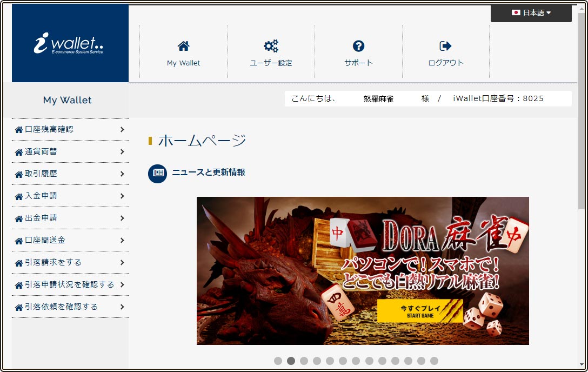
Task: Open the My Wallet top menu label
Action: click(183, 63)
